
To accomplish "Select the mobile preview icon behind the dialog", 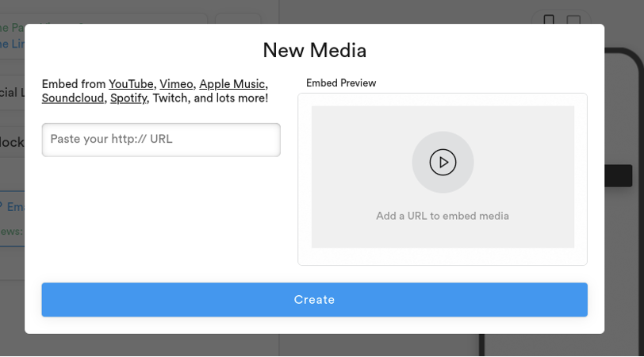I will pos(549,19).
